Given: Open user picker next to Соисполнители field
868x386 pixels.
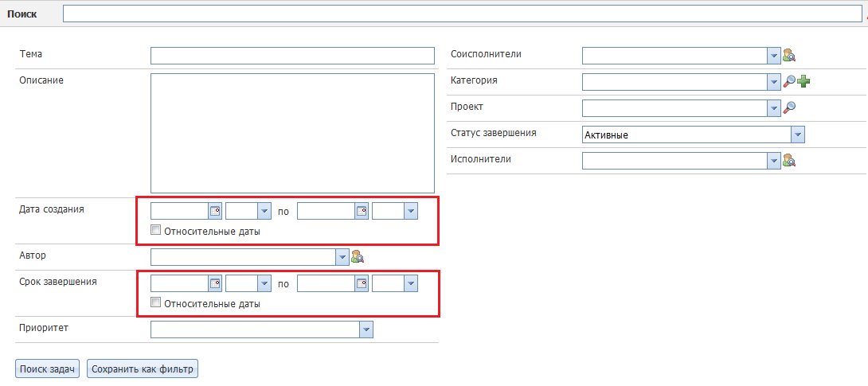Looking at the screenshot, I should pos(789,55).
